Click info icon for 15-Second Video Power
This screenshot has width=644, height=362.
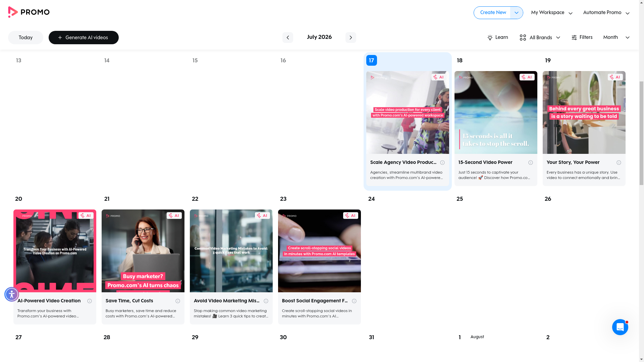point(531,163)
